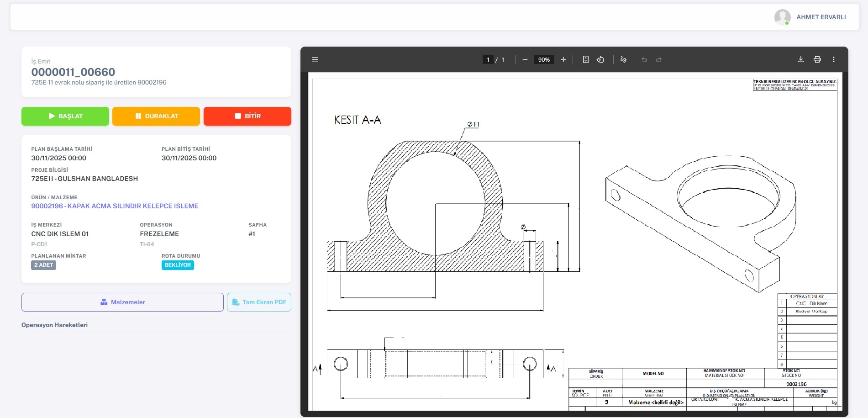Pause the job with DURAKLAT
Image resolution: width=868 pixels, height=418 pixels.
pos(156,116)
